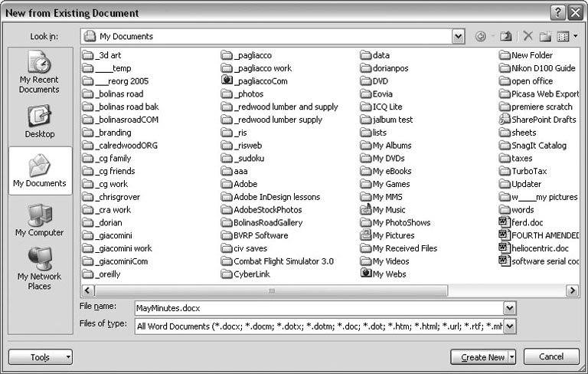588x374 pixels.
Task: Open My Network Places location
Action: [x=39, y=269]
